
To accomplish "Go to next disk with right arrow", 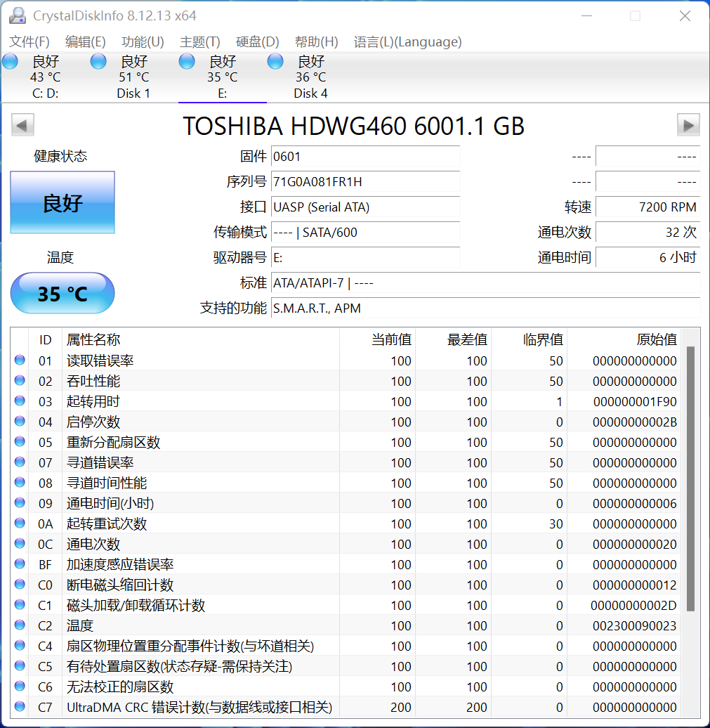I will click(688, 125).
